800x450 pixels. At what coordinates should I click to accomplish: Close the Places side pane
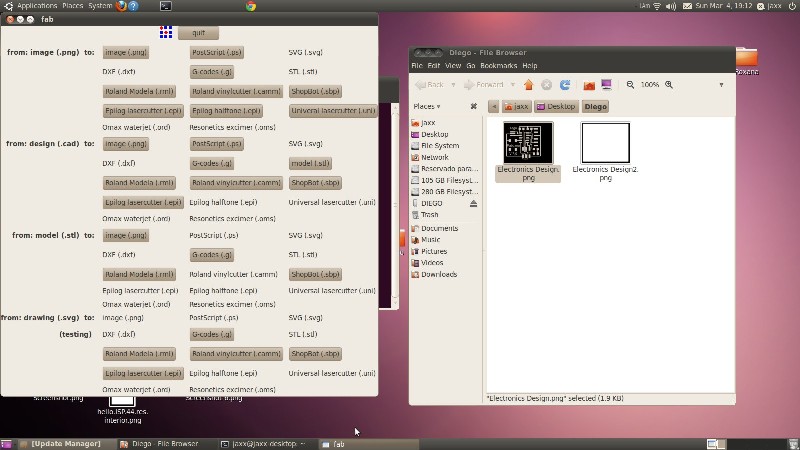click(x=473, y=106)
